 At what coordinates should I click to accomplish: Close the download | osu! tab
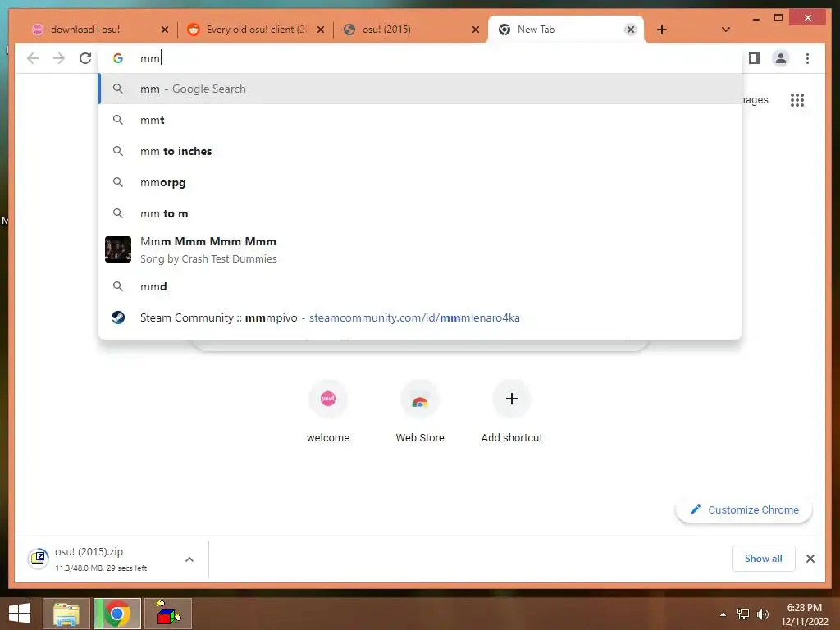164,30
